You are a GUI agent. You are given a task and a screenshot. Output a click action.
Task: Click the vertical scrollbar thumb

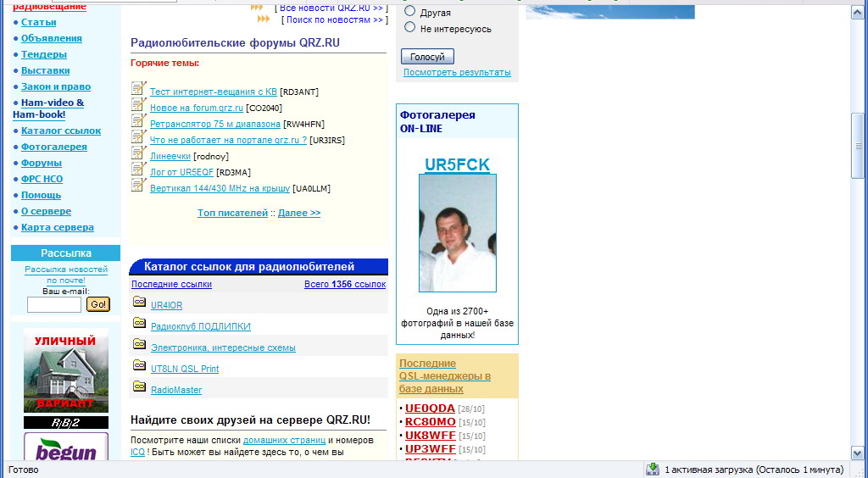click(x=858, y=146)
